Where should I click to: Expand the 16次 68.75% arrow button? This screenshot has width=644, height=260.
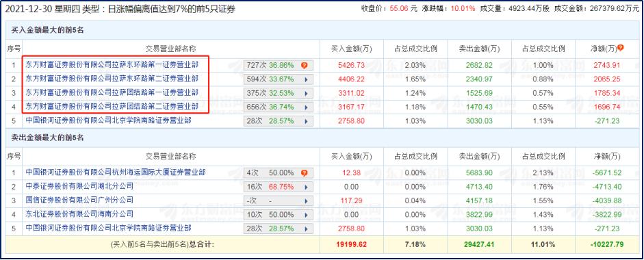(306, 187)
